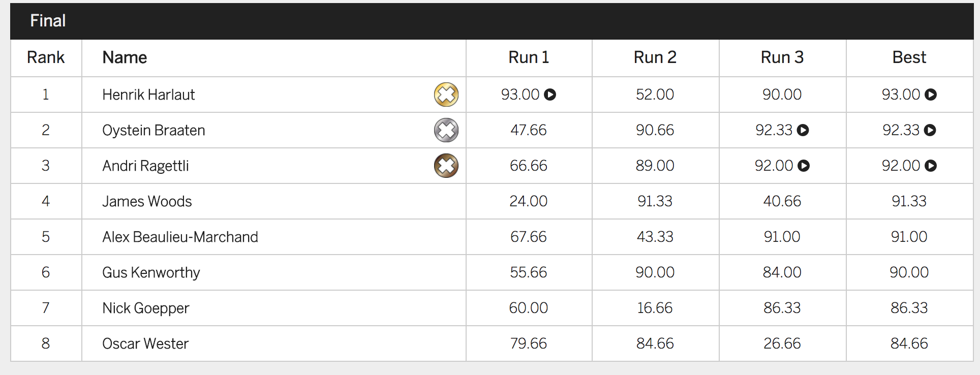Open James Woods' name entry
This screenshot has width=980, height=375.
tap(147, 201)
